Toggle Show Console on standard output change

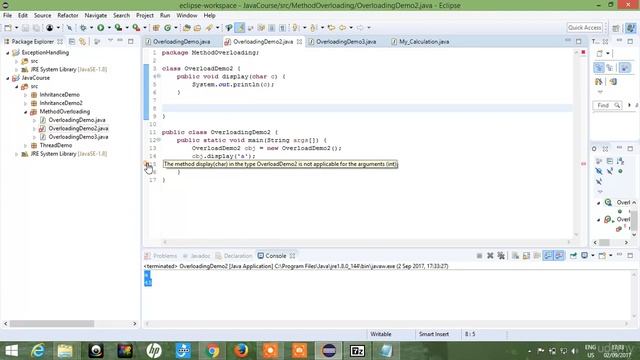click(x=548, y=256)
